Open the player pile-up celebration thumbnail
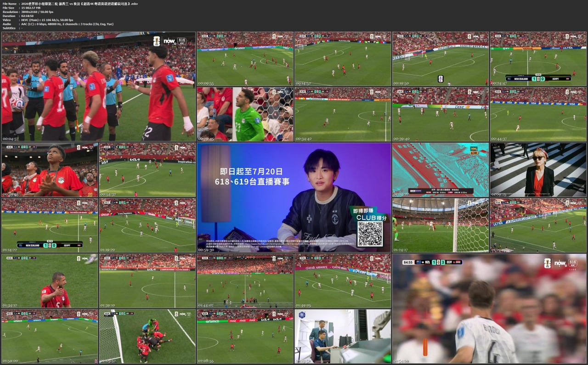Viewport: 588px width, 365px height. coord(147,337)
